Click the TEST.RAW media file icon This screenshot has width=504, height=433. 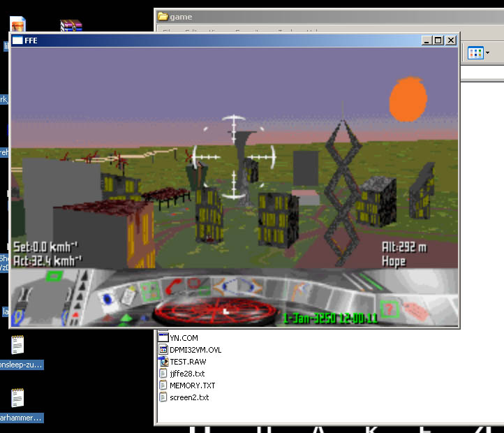click(x=163, y=361)
